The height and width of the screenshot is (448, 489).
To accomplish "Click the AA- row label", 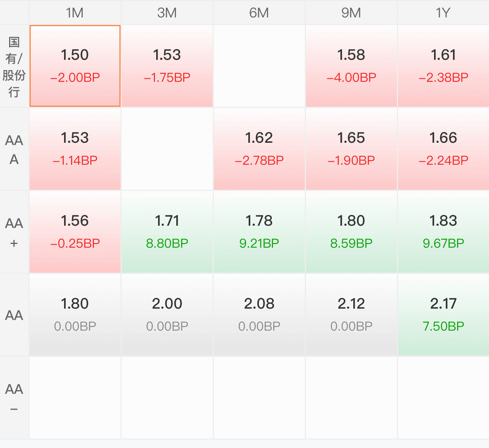I will pos(14,398).
